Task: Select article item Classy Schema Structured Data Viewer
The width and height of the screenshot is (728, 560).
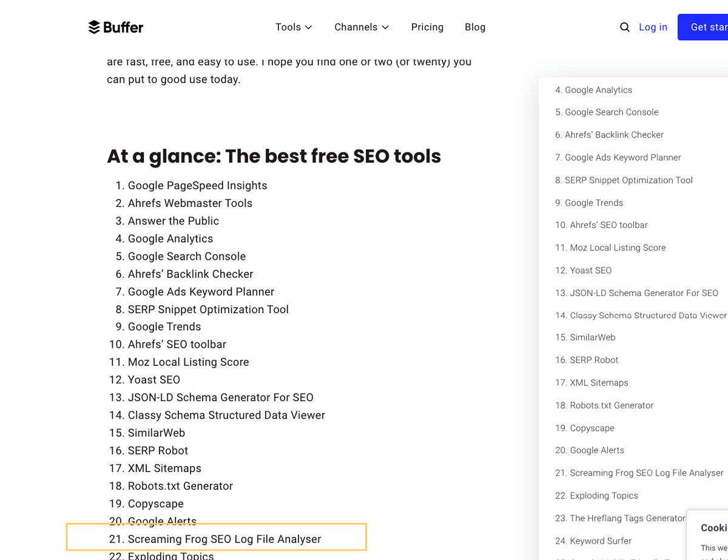Action: pyautogui.click(x=226, y=415)
